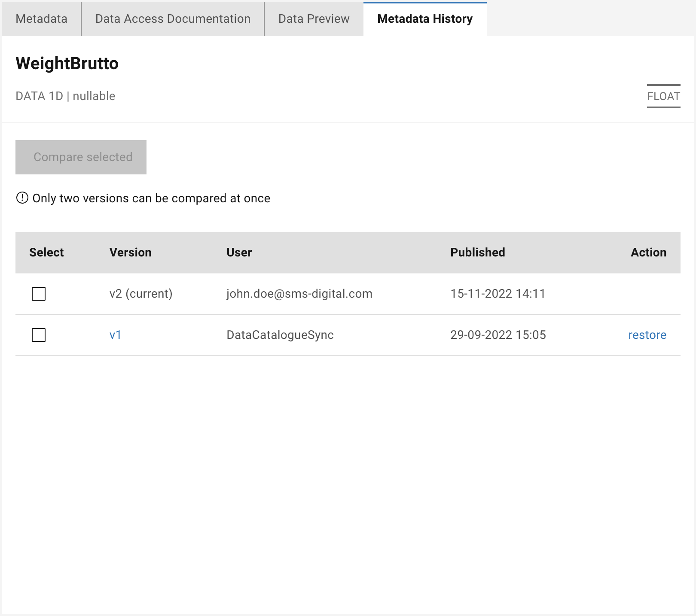Screen dimensions: 696x616
Task: Click the Select column header
Action: (46, 252)
